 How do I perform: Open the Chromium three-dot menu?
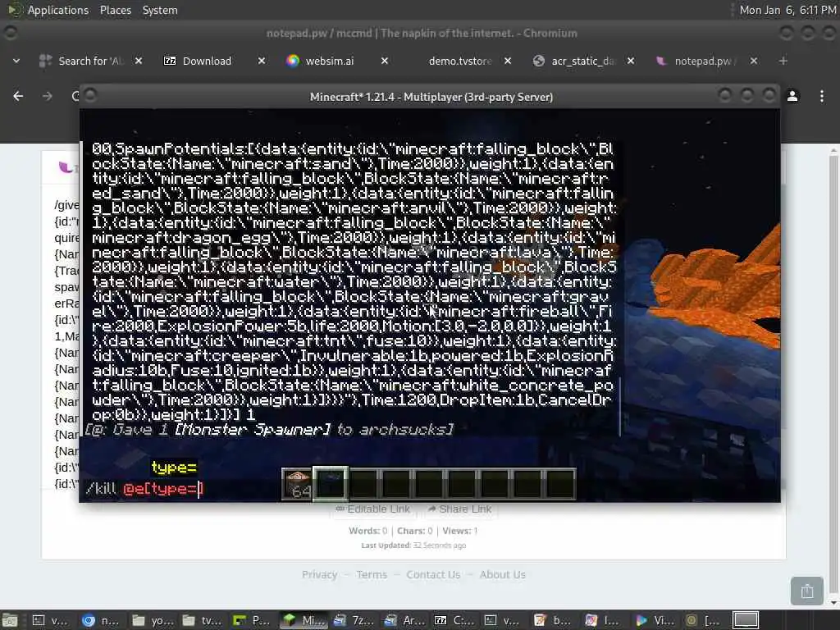(822, 96)
